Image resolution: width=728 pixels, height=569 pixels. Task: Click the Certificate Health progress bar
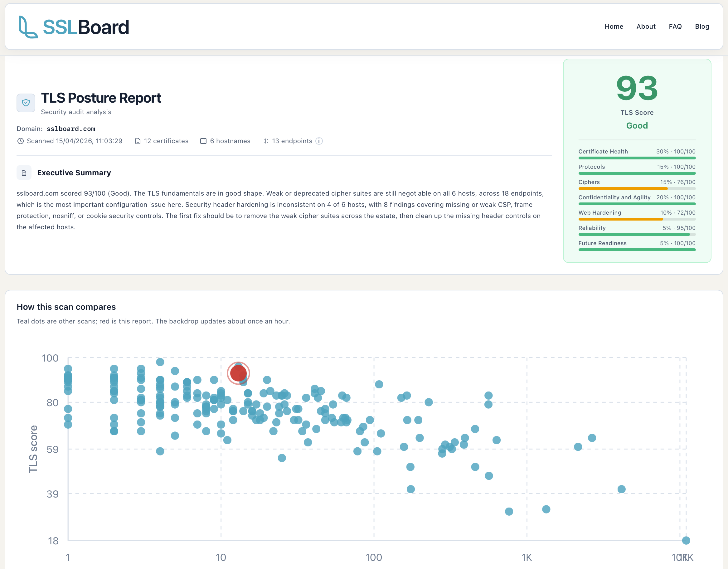click(x=637, y=158)
